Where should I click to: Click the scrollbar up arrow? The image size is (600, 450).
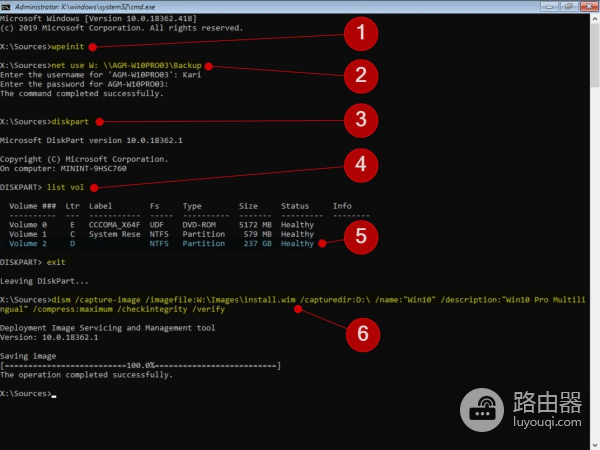[594, 21]
